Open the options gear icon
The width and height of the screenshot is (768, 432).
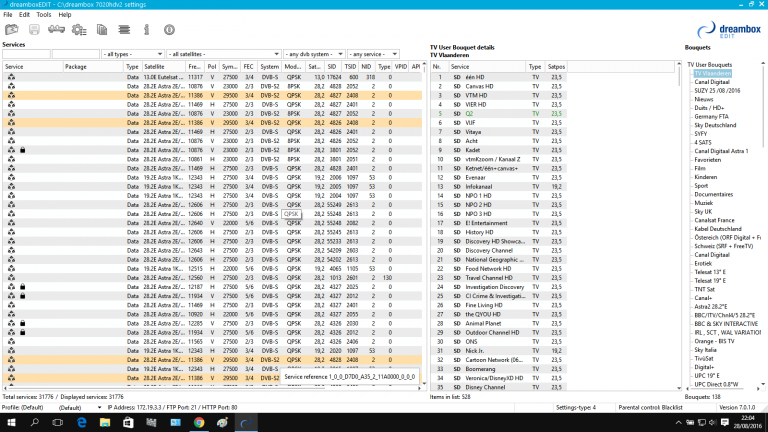coord(79,30)
